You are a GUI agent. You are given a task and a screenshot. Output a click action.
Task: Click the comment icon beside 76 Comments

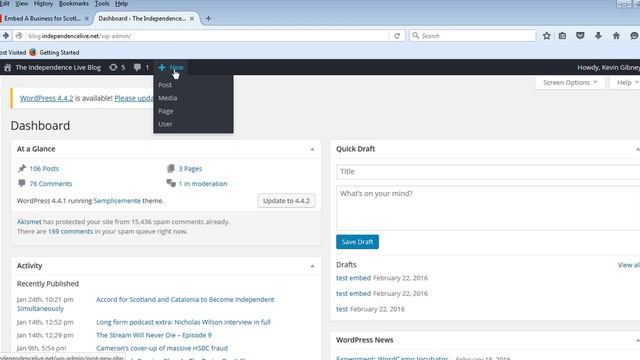22,183
